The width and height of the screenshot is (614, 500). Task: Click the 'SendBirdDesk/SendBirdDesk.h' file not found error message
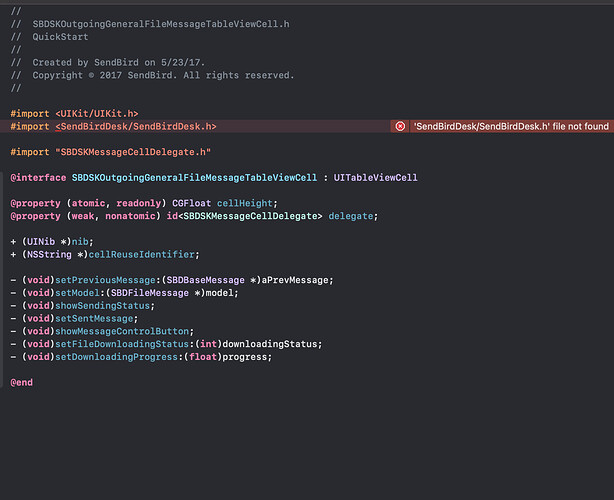511,126
